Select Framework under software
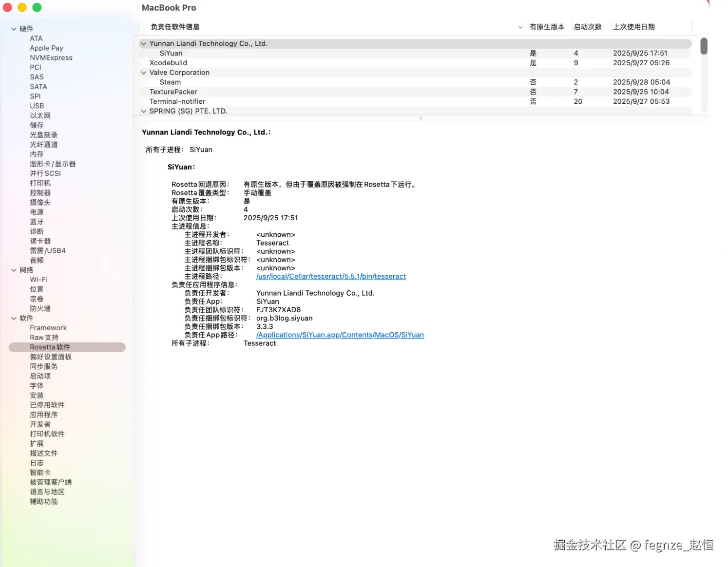The image size is (728, 567). [48, 328]
